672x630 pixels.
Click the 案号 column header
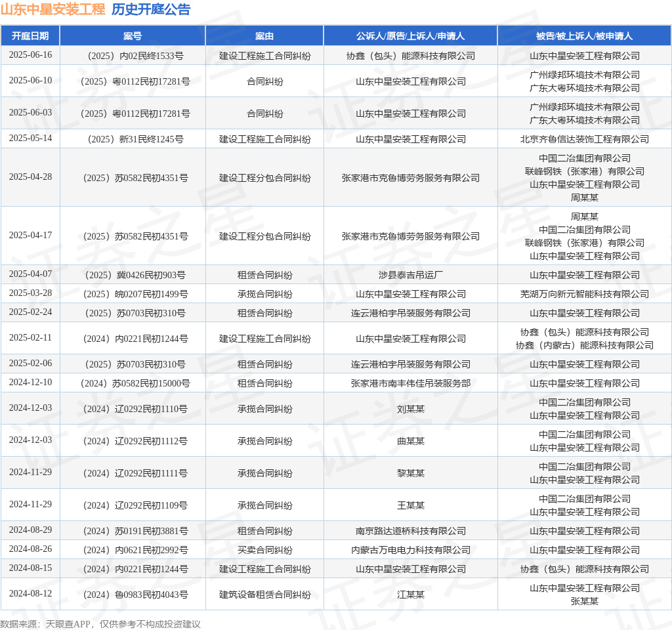(133, 36)
